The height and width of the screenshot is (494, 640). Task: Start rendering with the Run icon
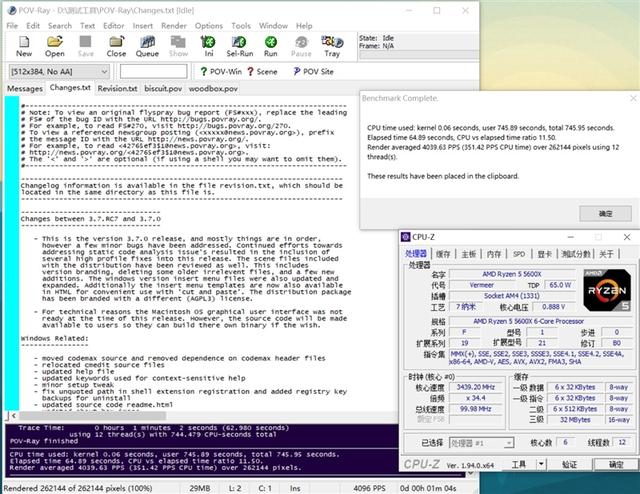[271, 45]
